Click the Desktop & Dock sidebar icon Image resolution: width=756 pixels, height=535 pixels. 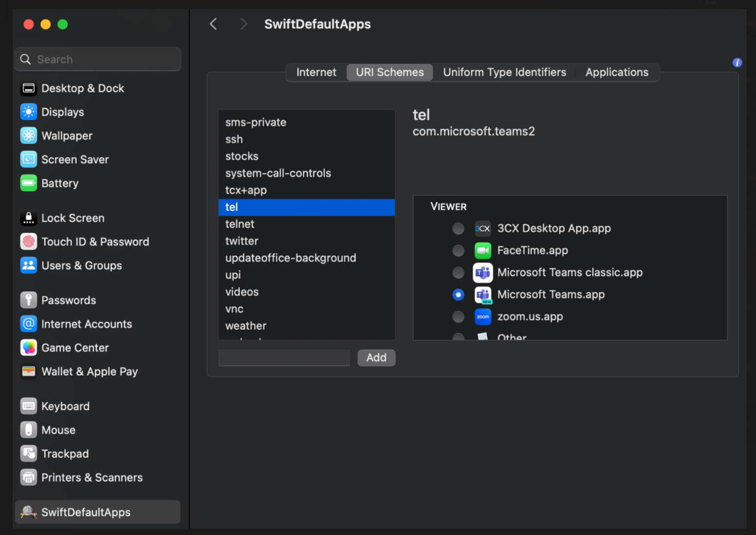pos(29,88)
